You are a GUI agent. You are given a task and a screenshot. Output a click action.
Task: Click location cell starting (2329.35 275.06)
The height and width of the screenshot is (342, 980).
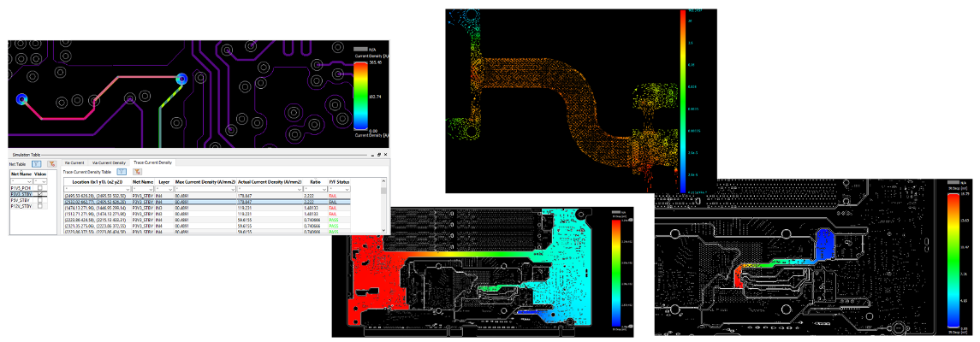point(98,226)
